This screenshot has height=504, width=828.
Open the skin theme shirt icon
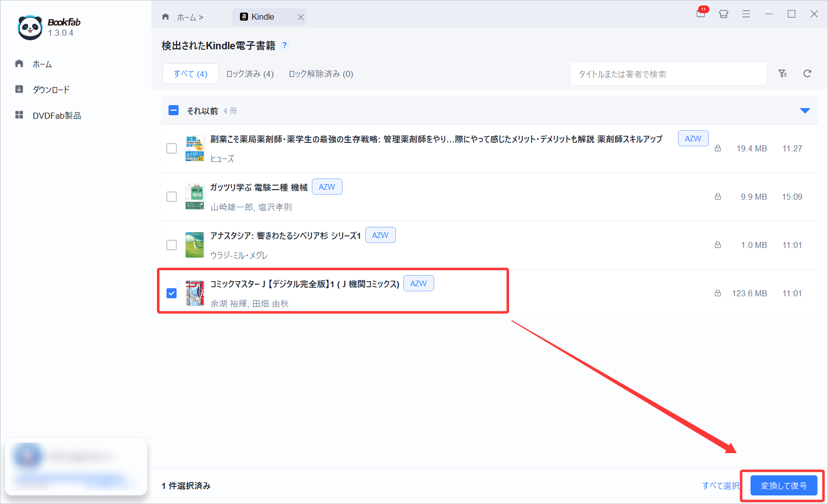[723, 14]
